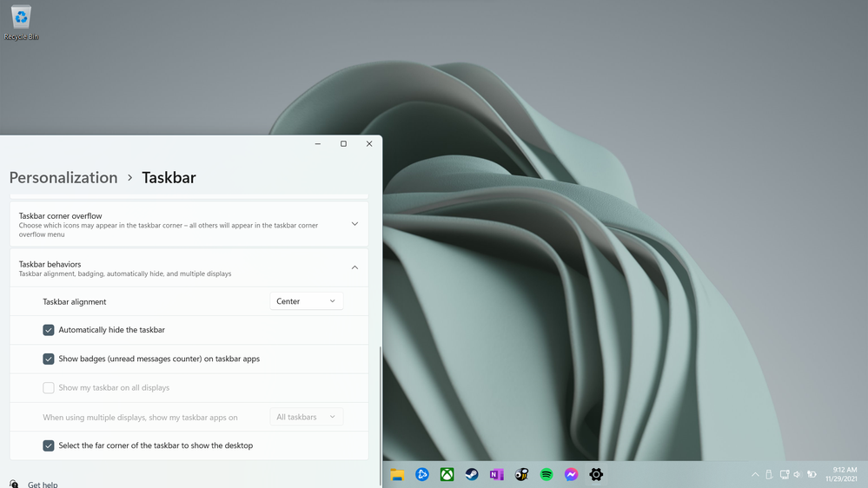Click the bee app icon on taskbar
Image resolution: width=868 pixels, height=488 pixels.
(x=521, y=475)
